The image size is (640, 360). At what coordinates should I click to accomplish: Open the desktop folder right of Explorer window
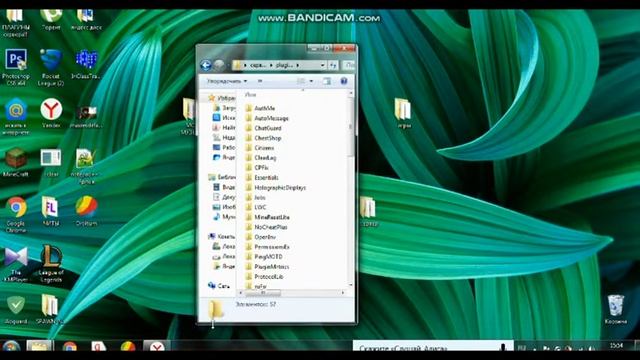[369, 211]
